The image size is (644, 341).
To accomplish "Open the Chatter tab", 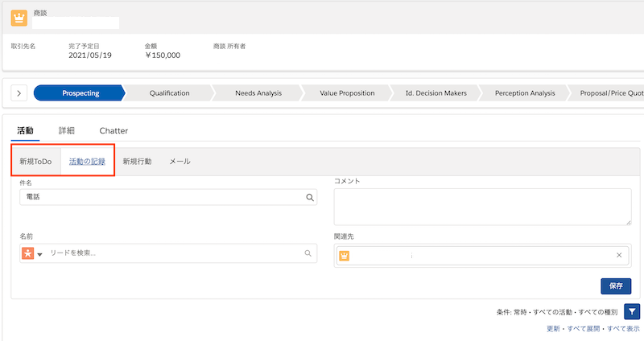I will [114, 130].
